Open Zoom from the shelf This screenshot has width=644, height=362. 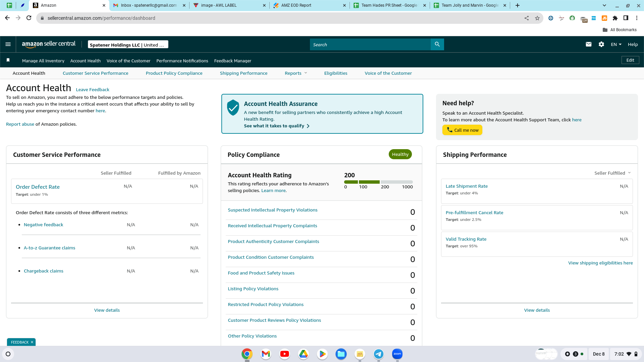pos(397,354)
